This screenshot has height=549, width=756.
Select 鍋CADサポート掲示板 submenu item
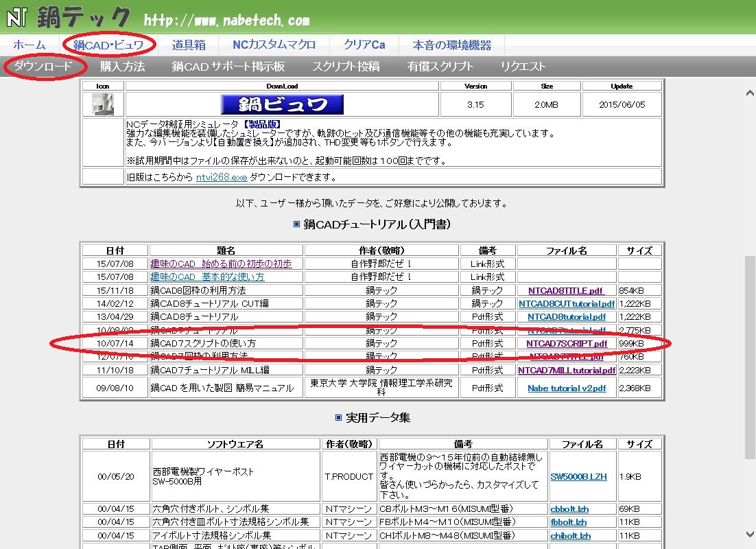pyautogui.click(x=228, y=66)
